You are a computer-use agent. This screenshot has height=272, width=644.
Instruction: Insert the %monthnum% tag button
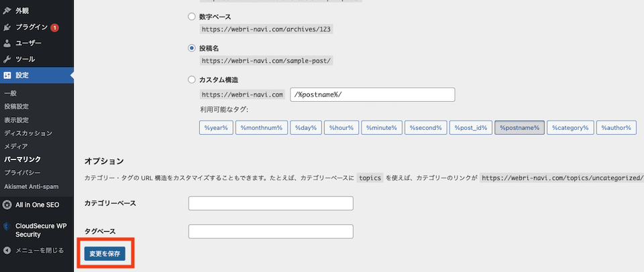coord(261,127)
